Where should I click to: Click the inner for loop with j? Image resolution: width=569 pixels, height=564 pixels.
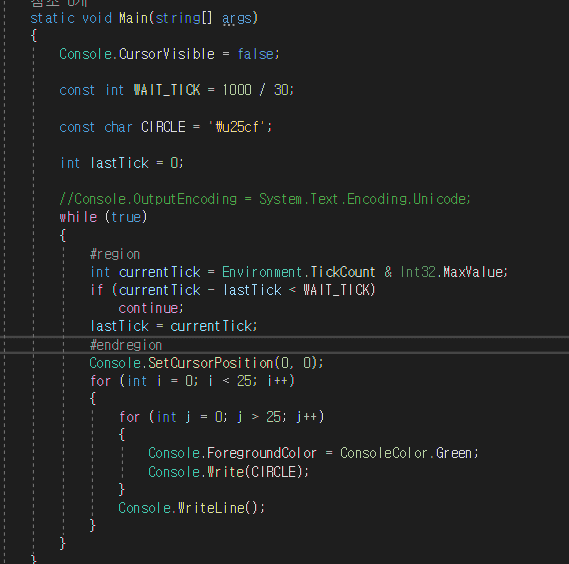point(221,417)
